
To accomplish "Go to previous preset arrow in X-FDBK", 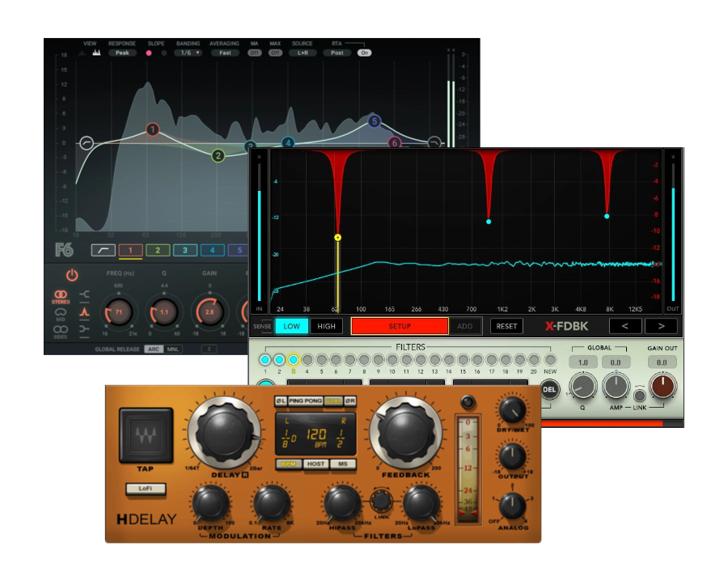I will (x=625, y=326).
